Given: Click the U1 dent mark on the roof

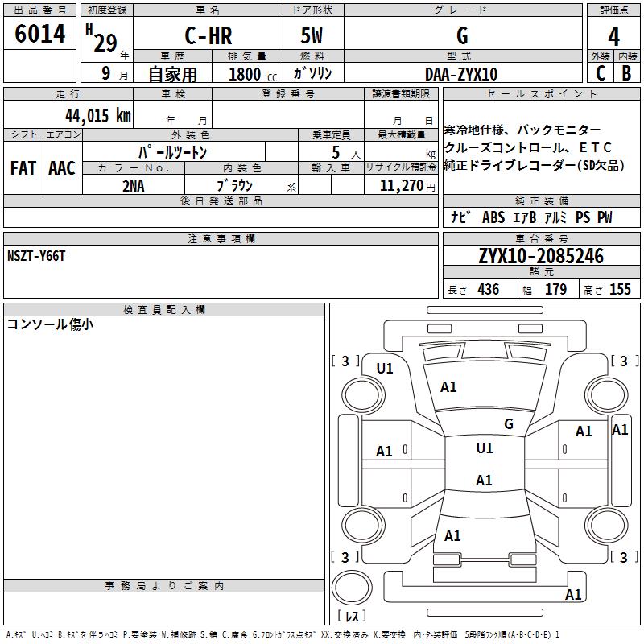Looking at the screenshot, I should point(485,448).
